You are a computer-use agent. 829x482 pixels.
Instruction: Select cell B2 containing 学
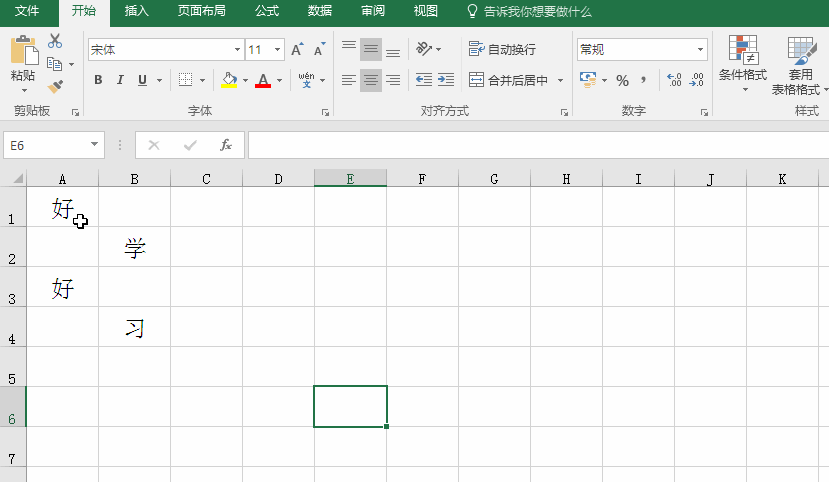134,247
